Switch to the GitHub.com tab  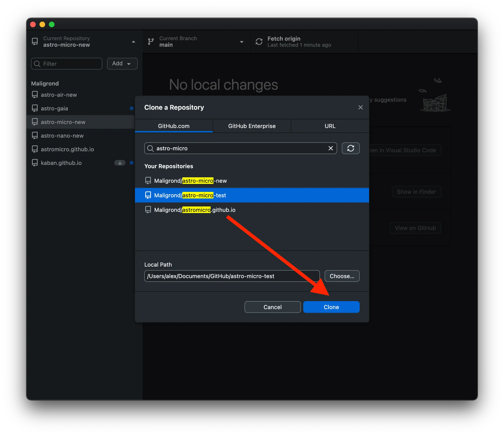coord(174,126)
